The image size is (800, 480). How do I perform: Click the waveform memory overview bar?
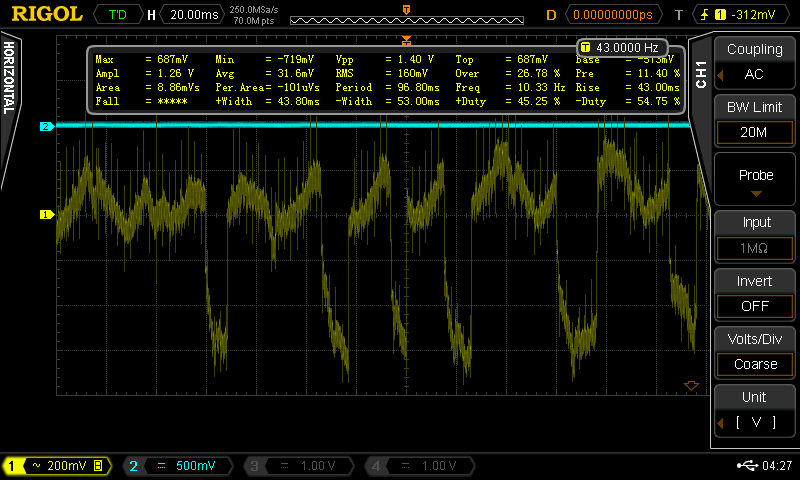(x=407, y=20)
